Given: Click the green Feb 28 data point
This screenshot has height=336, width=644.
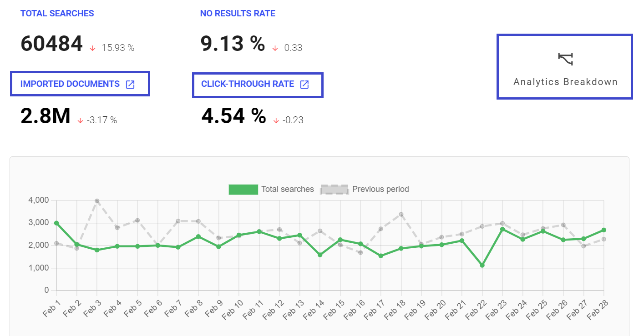Looking at the screenshot, I should point(604,230).
